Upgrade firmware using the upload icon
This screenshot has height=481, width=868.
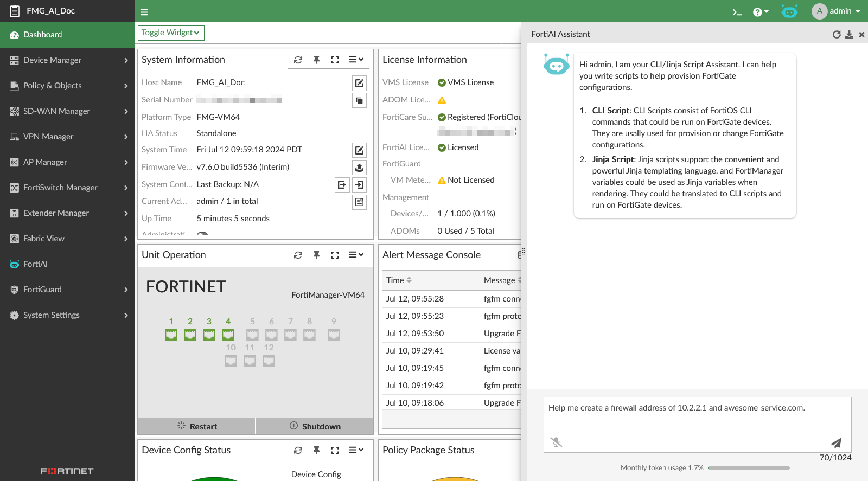click(x=359, y=168)
